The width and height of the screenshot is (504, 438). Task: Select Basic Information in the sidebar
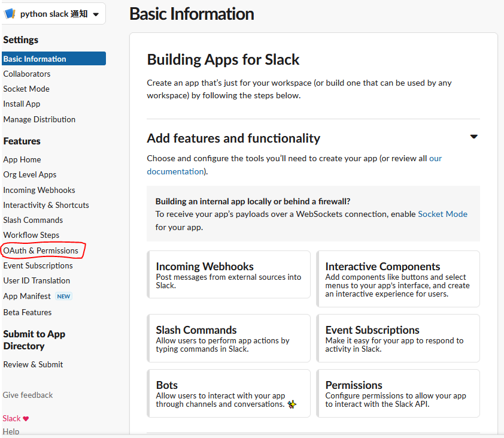pos(54,59)
